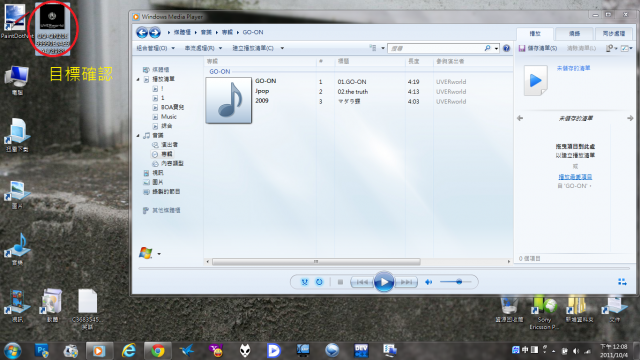Open Google Chrome from the taskbar
Viewport: 640px width, 360px height.
[x=158, y=350]
